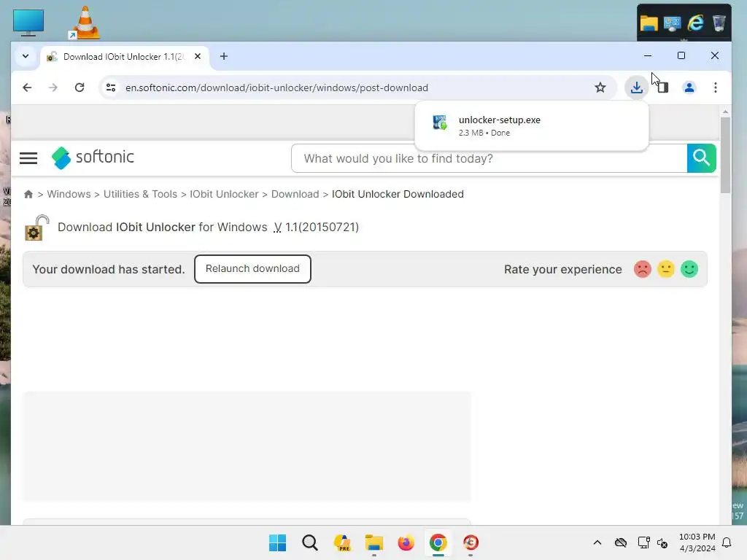Open the tab search dropdown arrow
Image resolution: width=747 pixels, height=560 pixels.
point(26,56)
